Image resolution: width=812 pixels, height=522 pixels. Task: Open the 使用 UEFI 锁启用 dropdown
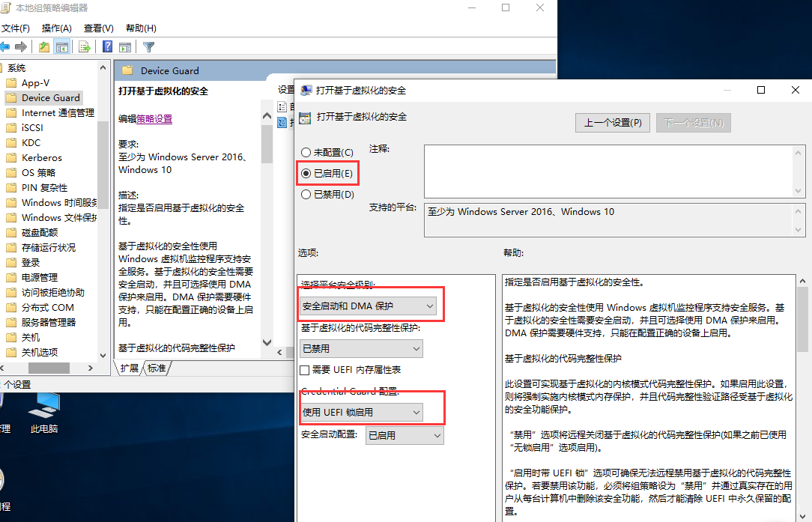click(x=362, y=412)
